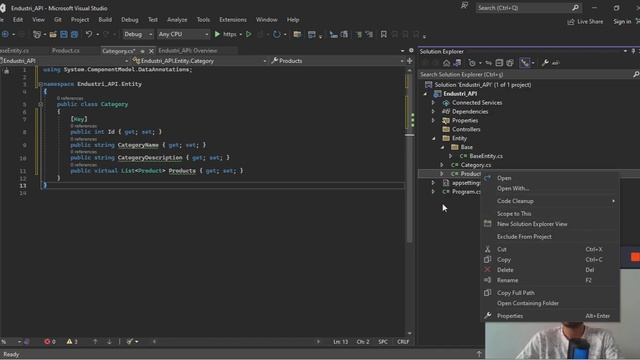Click the Home icon in the Solution Explorer toolbar
Image resolution: width=640 pixels, height=360 pixels.
447,63
